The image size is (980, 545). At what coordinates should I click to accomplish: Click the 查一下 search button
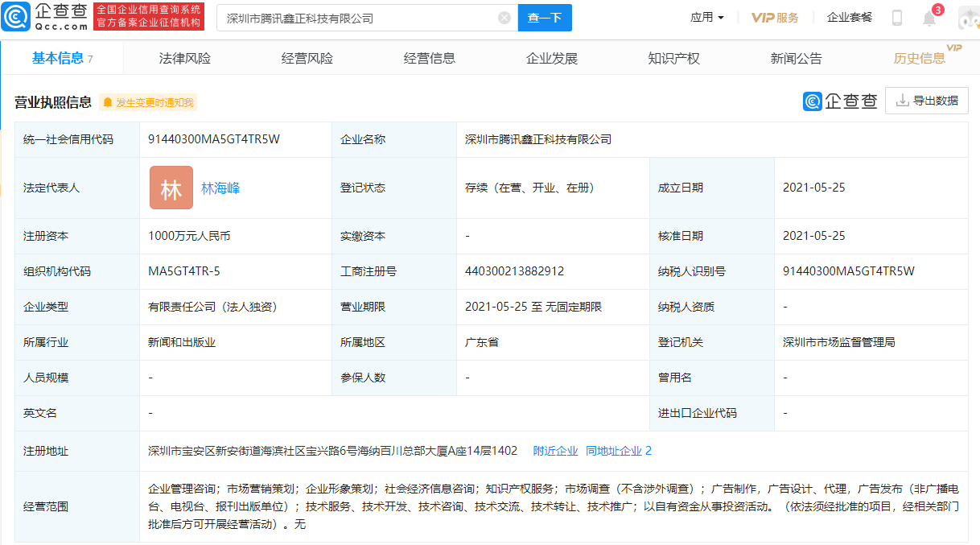click(545, 18)
